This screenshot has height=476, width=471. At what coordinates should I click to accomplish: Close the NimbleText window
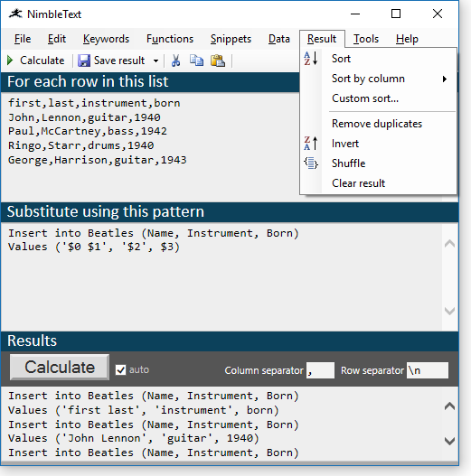438,14
